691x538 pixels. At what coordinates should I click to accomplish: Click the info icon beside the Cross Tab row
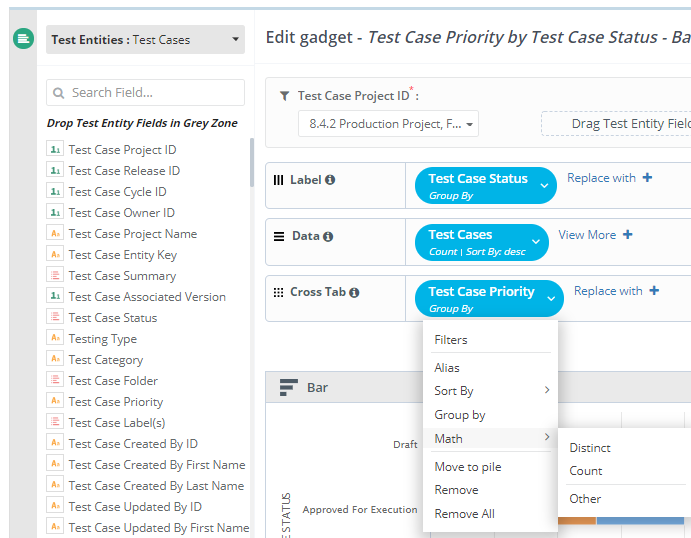[x=354, y=293]
